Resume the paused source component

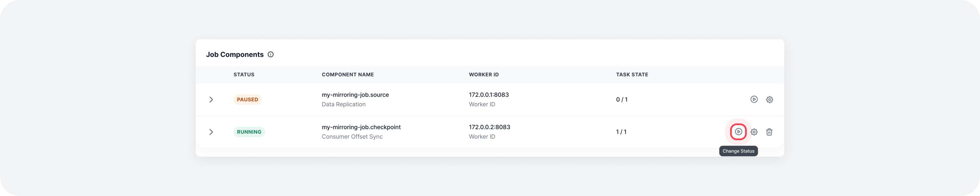click(x=754, y=99)
